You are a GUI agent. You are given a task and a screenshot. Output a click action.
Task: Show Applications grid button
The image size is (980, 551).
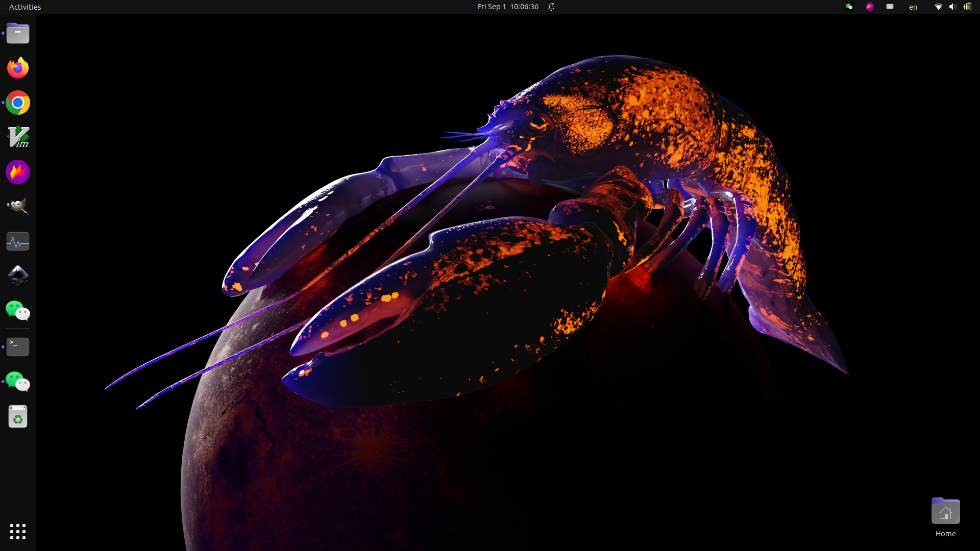[18, 532]
